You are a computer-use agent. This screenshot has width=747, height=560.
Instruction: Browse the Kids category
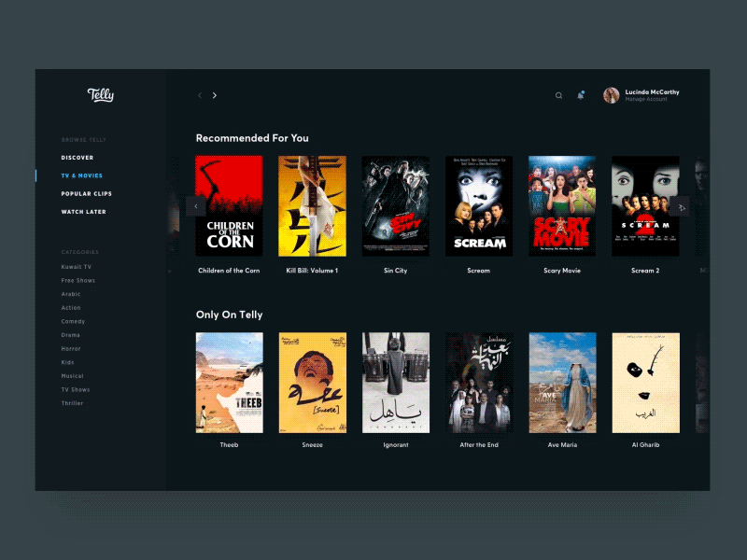click(x=66, y=361)
